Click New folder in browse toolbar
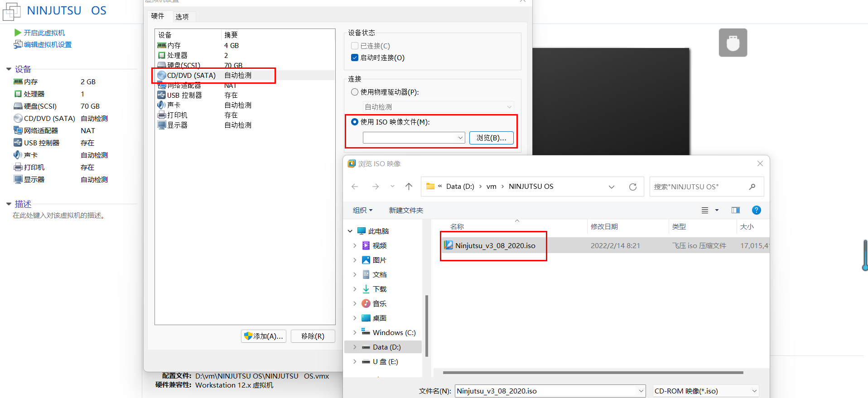868x398 pixels. point(406,210)
